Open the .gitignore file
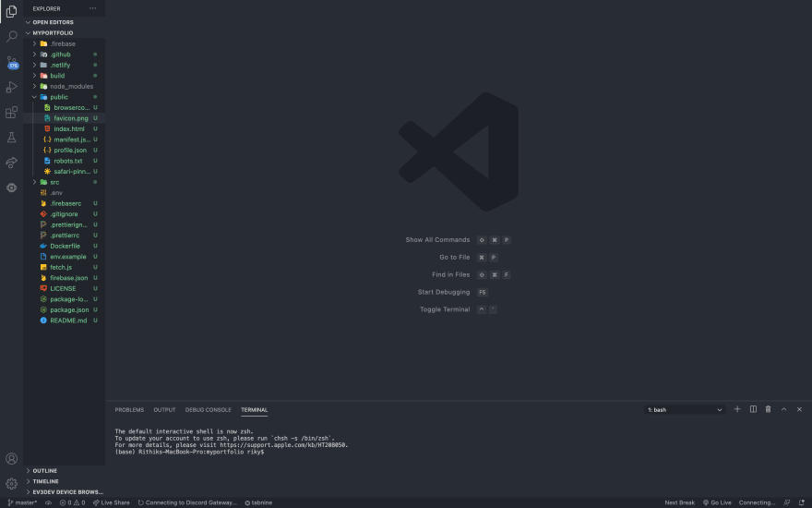 pyautogui.click(x=65, y=214)
